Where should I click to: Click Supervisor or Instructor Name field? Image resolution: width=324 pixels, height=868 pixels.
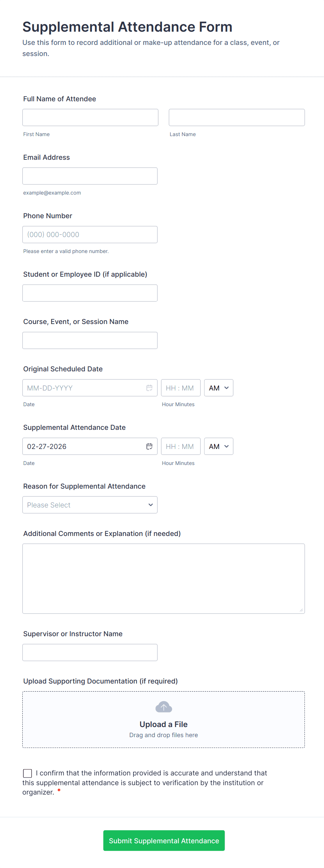pos(90,653)
